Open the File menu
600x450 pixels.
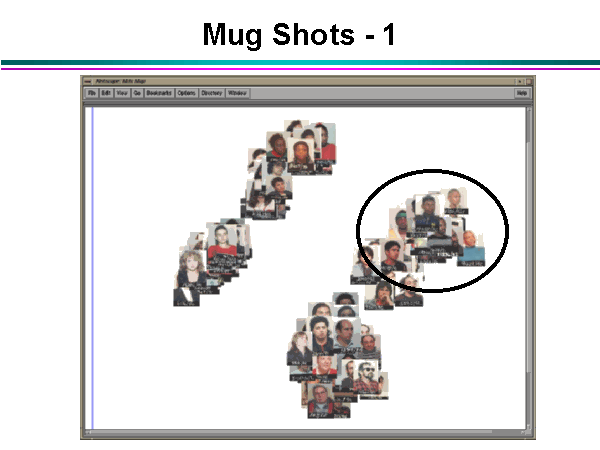[x=91, y=93]
